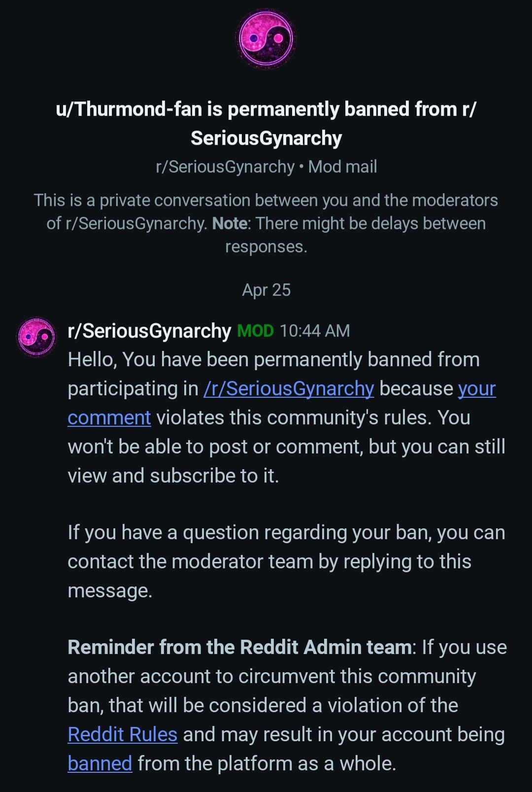Open the /r/SeriousGynarchy link in the message
Viewport: 532px width, 792px height.
tap(289, 389)
